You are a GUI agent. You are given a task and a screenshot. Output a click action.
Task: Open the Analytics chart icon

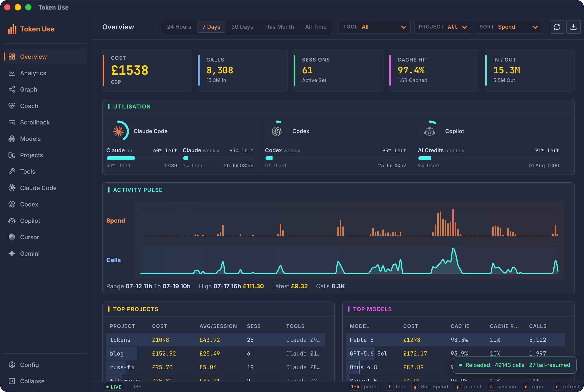12,73
